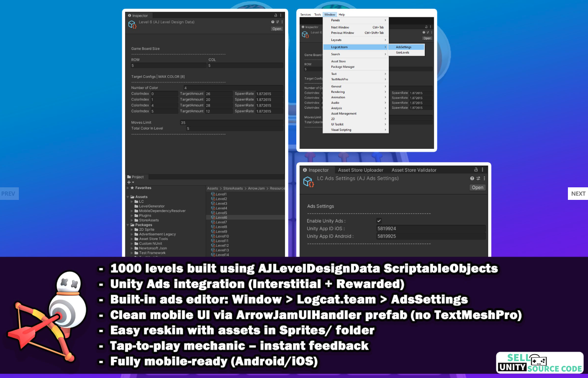Select Level6 in the Project file list
The height and width of the screenshot is (378, 588).
[x=246, y=217]
